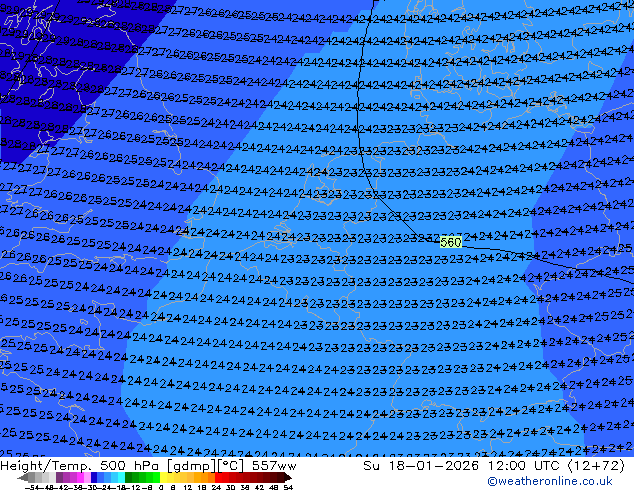Click the bright red legend swatch at 24
Image resolution: width=634 pixels, height=490 pixels.
pyautogui.click(x=218, y=478)
